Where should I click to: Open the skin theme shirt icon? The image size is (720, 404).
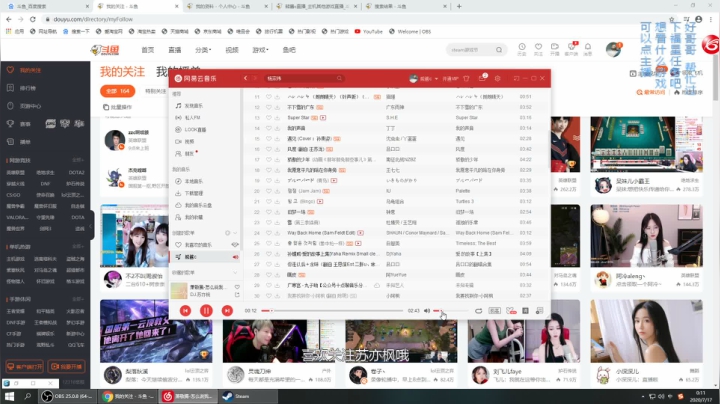(x=467, y=79)
